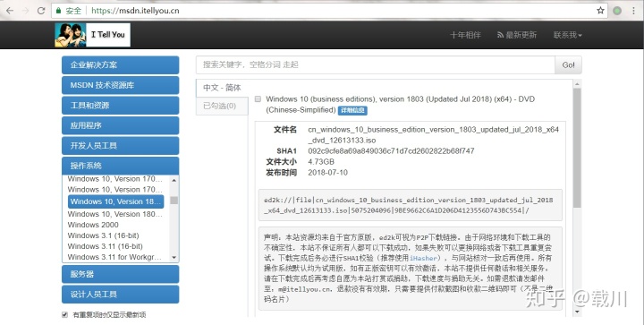Click the Go! search button
The width and height of the screenshot is (644, 325).
(x=569, y=65)
